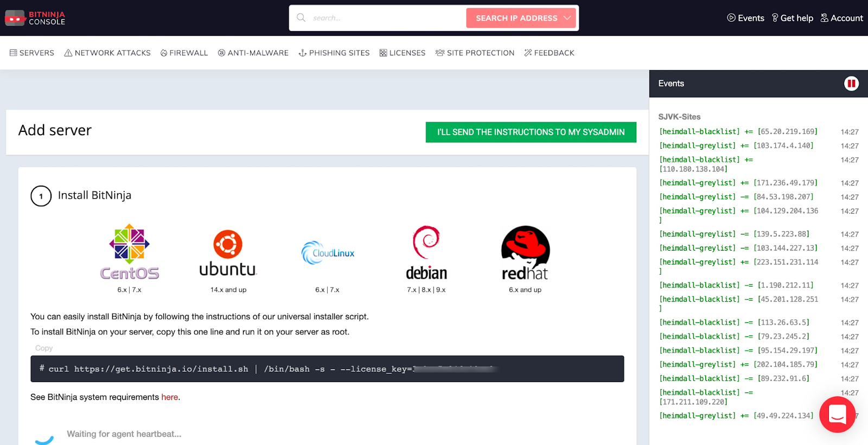Open the Phishing Sites menu
Image resolution: width=868 pixels, height=445 pixels.
pyautogui.click(x=334, y=53)
